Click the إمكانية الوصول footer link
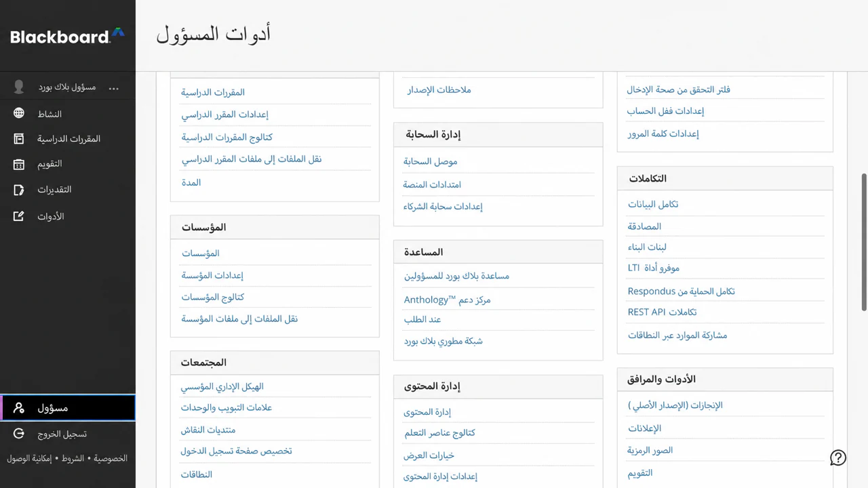The width and height of the screenshot is (868, 488). point(29,459)
